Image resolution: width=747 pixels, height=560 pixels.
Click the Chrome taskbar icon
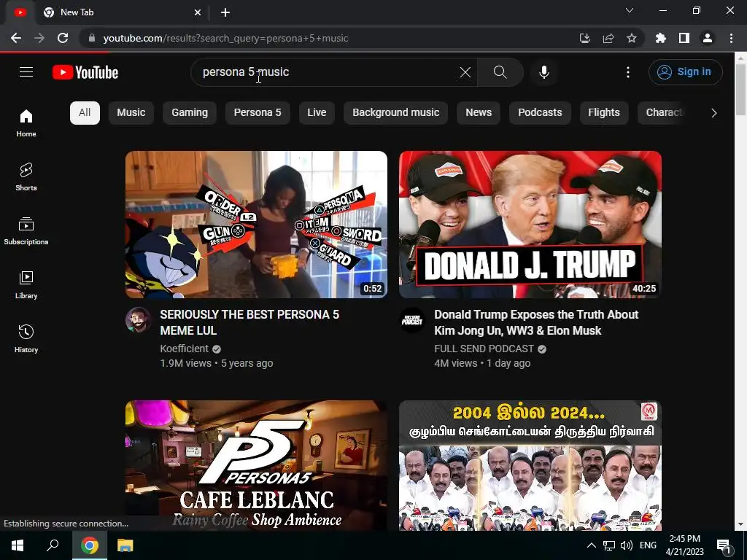coord(90,545)
